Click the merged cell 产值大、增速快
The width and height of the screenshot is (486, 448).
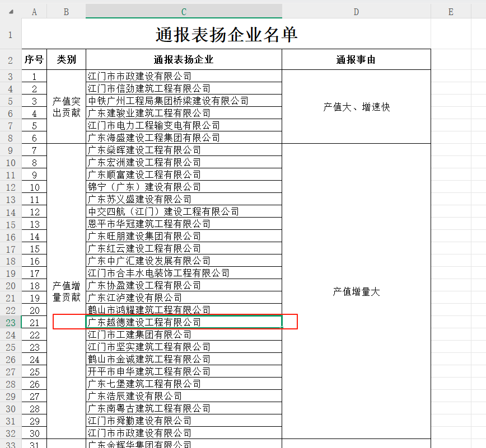pos(356,107)
